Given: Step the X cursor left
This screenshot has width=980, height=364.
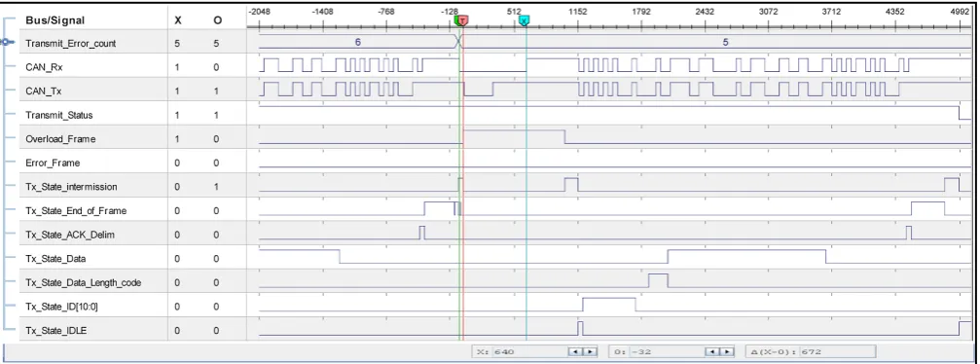Looking at the screenshot, I should pos(575,351).
